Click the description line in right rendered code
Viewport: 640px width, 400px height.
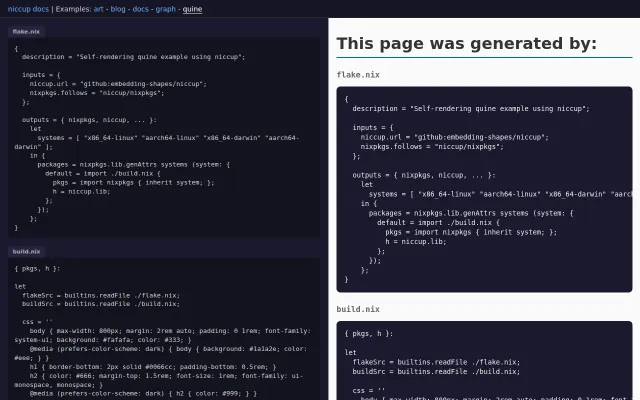[x=471, y=109]
